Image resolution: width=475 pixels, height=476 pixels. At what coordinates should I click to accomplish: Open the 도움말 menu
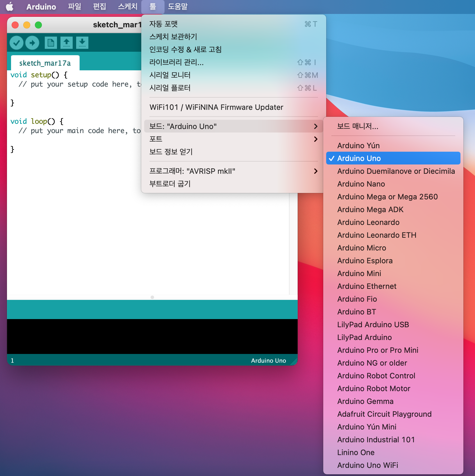click(x=178, y=7)
